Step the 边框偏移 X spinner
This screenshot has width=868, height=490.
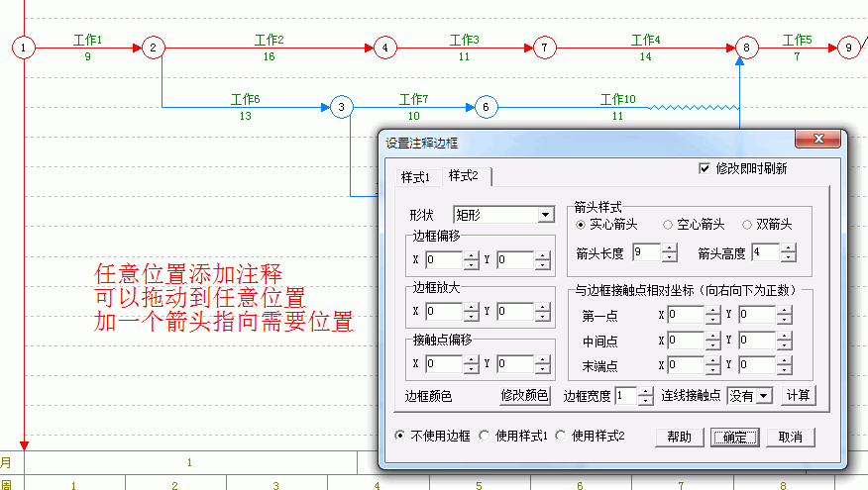click(471, 260)
